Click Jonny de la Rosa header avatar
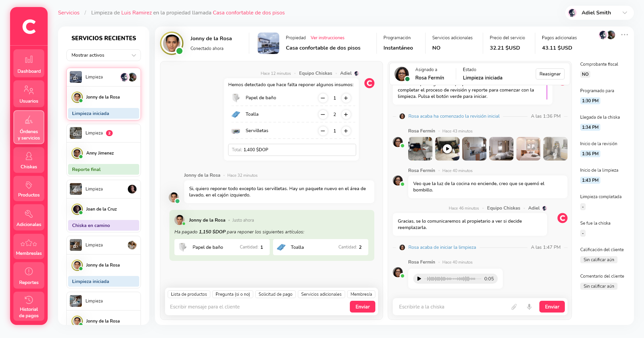This screenshot has height=338, width=644. pyautogui.click(x=172, y=43)
